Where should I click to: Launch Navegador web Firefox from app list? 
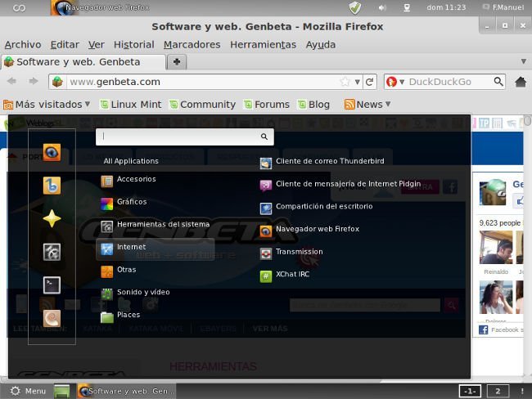pos(309,231)
